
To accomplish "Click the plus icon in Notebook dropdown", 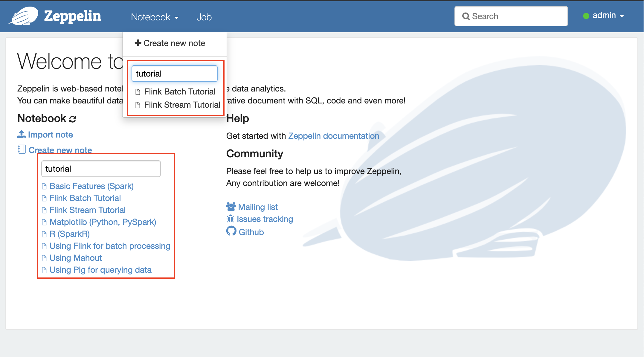I will 138,43.
